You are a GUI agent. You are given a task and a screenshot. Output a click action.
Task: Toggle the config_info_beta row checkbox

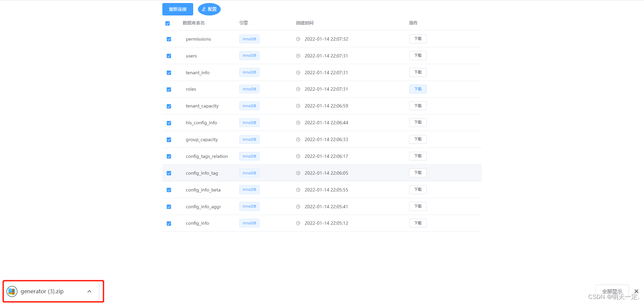click(169, 190)
